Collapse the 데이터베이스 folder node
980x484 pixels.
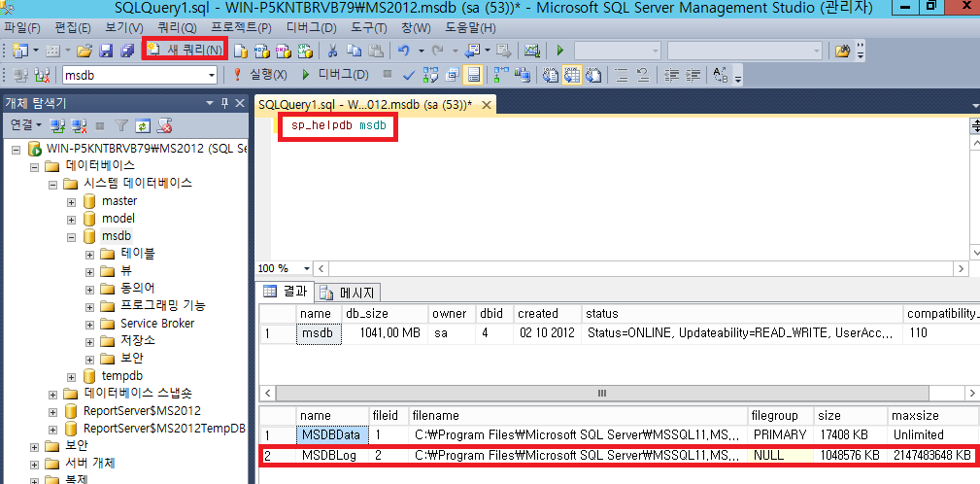point(35,167)
